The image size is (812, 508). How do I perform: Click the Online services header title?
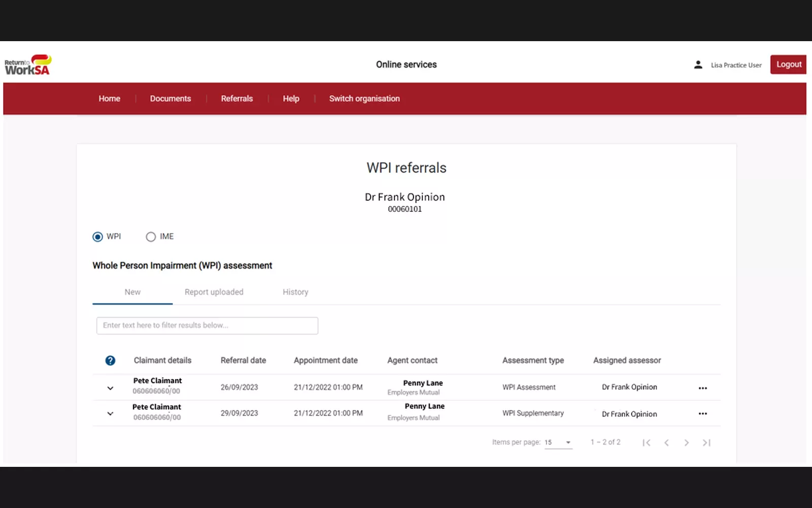click(x=406, y=65)
